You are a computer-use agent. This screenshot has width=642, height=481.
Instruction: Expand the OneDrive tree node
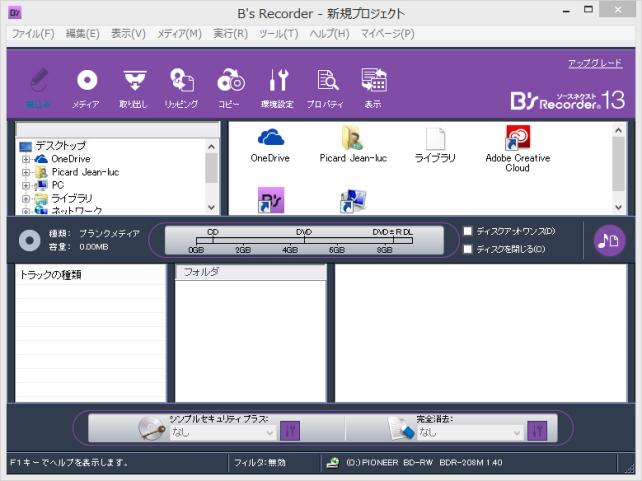tap(26, 159)
